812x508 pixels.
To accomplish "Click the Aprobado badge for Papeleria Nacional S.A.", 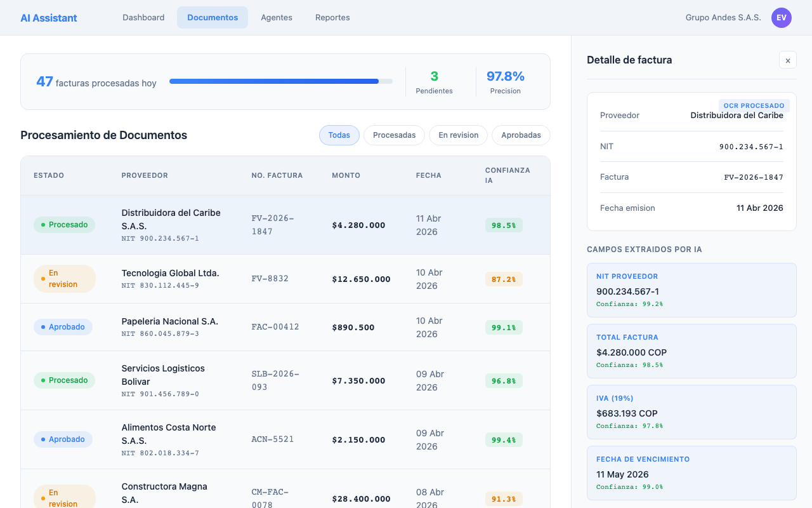I will pos(63,327).
